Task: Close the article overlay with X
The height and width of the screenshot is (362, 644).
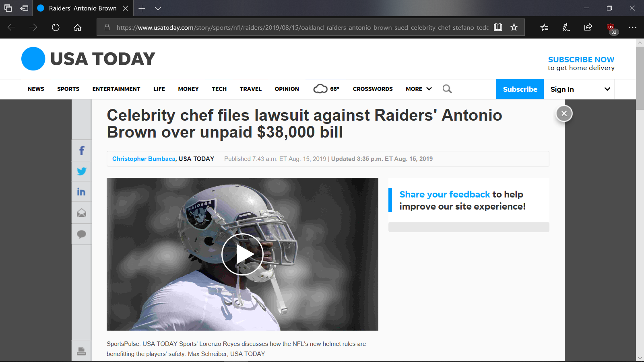Action: coord(564,113)
